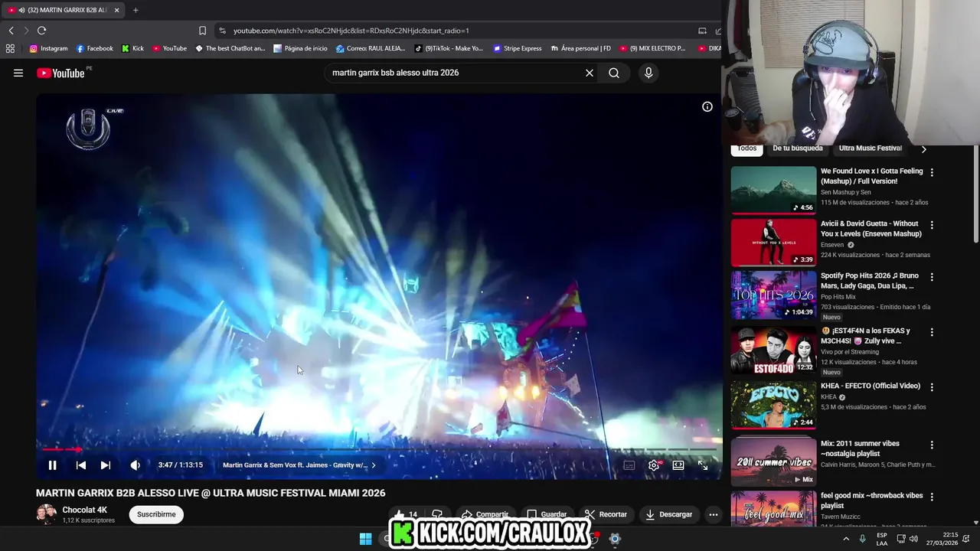
Task: Reload the current page
Action: tap(41, 31)
